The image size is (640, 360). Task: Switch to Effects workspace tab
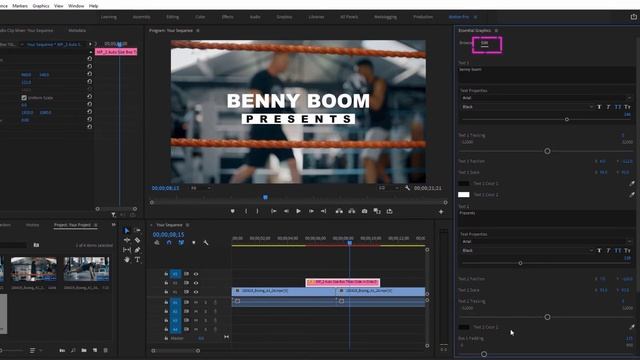pyautogui.click(x=228, y=17)
